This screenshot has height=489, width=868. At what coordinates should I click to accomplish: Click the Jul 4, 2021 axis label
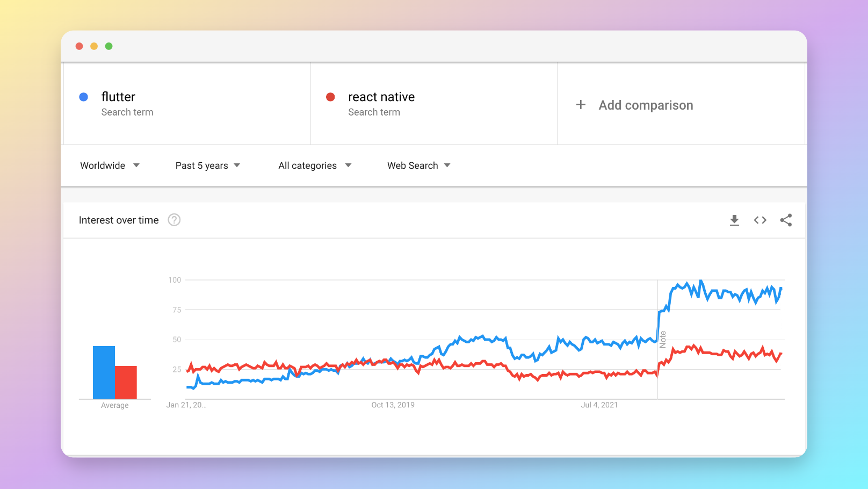pyautogui.click(x=599, y=405)
